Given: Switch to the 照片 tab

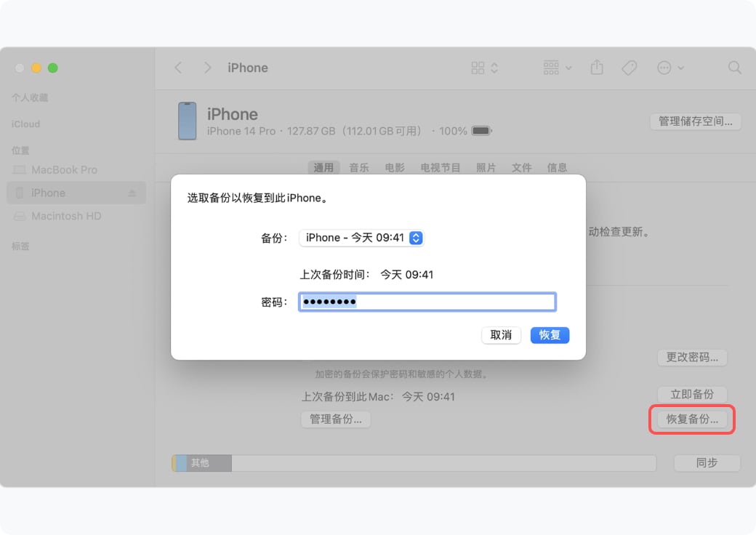Looking at the screenshot, I should 486,168.
